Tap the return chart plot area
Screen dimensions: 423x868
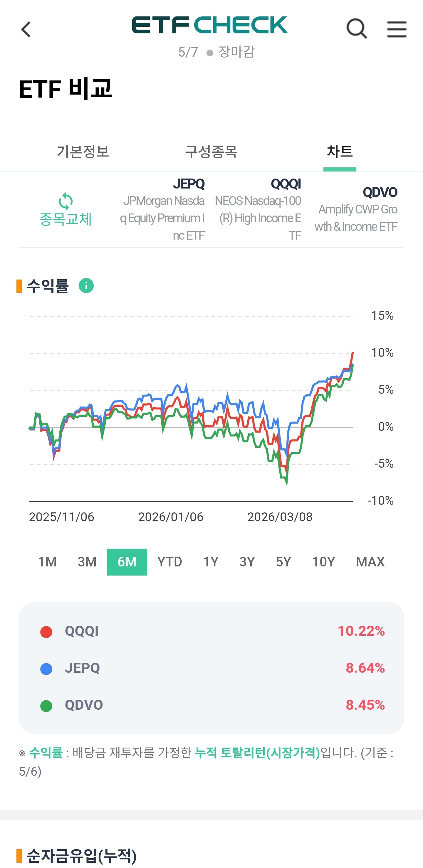tap(191, 409)
